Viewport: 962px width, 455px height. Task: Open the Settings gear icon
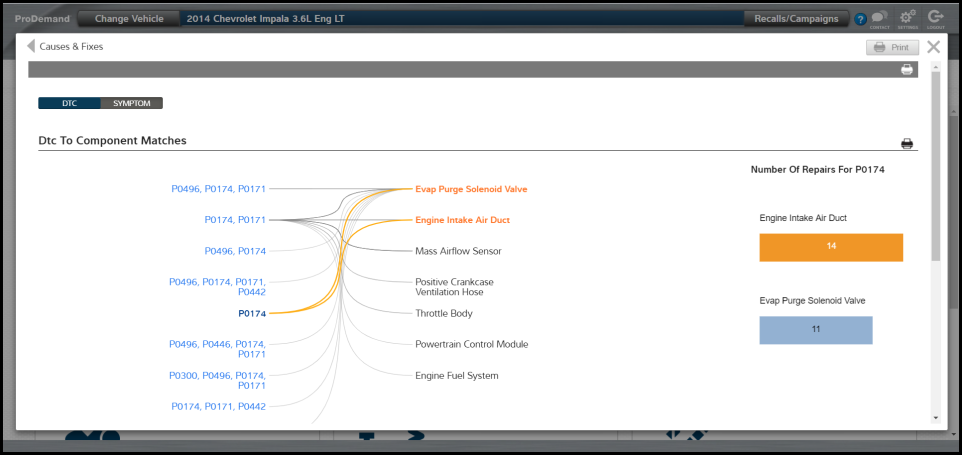coord(907,18)
